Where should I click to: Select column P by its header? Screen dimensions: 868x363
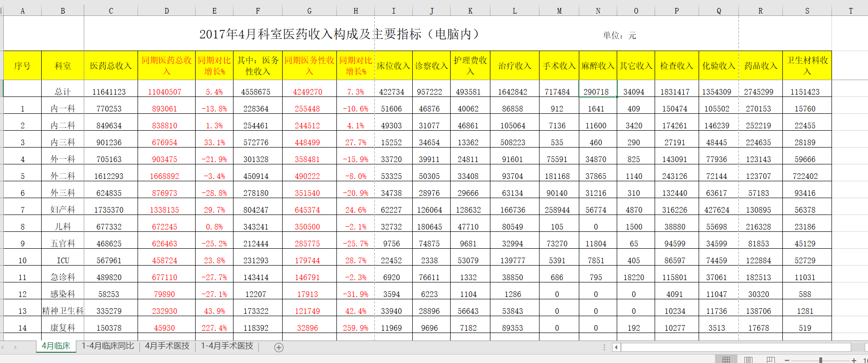point(677,10)
